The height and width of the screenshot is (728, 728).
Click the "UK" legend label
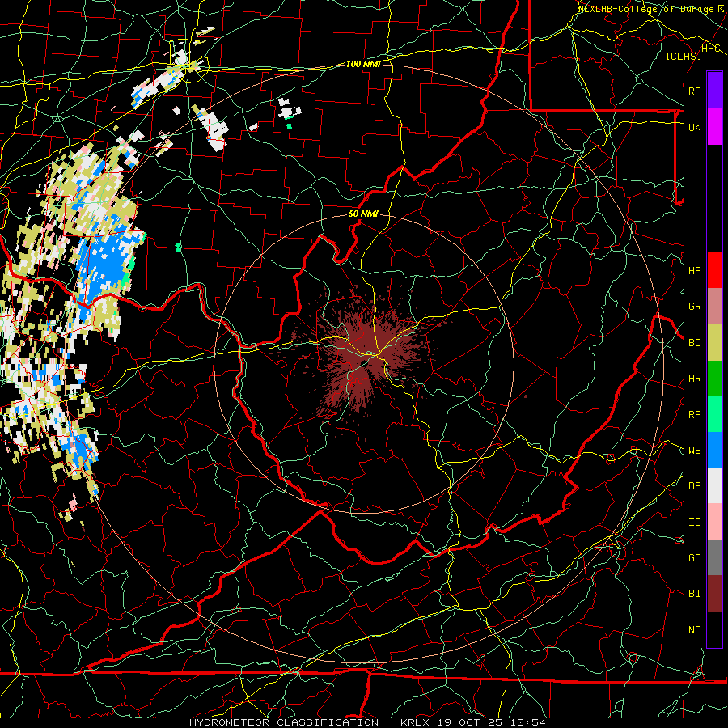pyautogui.click(x=694, y=127)
